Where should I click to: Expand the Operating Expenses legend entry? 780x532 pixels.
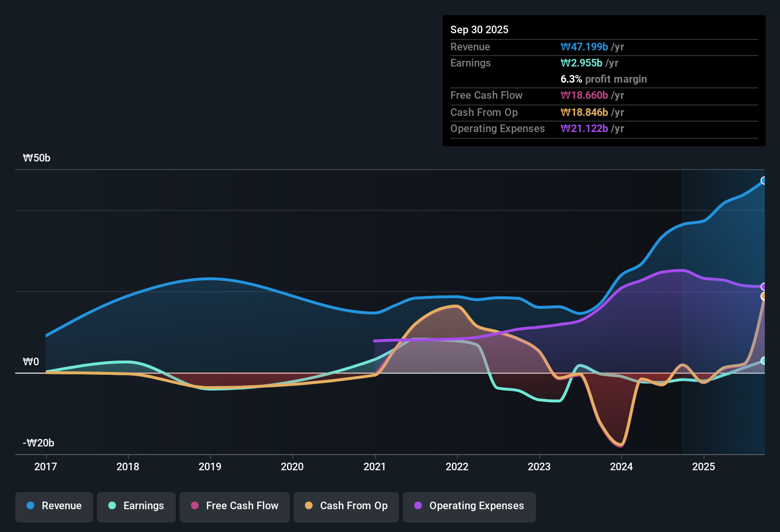469,506
